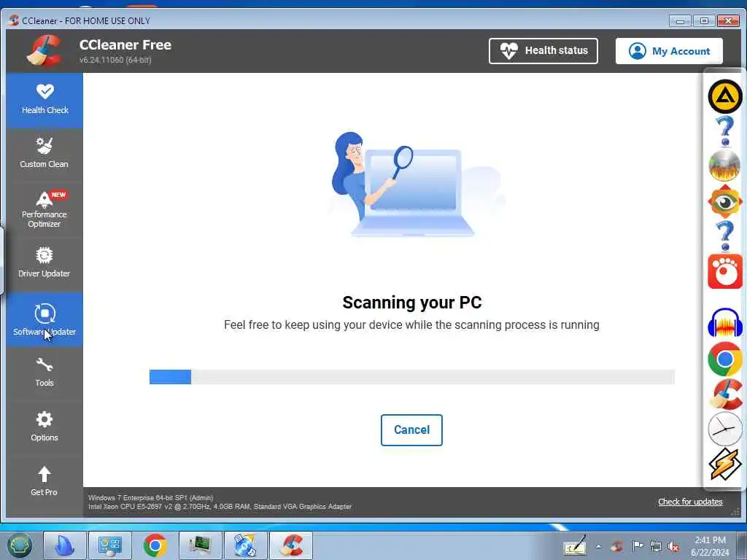Open My Account

coord(669,51)
